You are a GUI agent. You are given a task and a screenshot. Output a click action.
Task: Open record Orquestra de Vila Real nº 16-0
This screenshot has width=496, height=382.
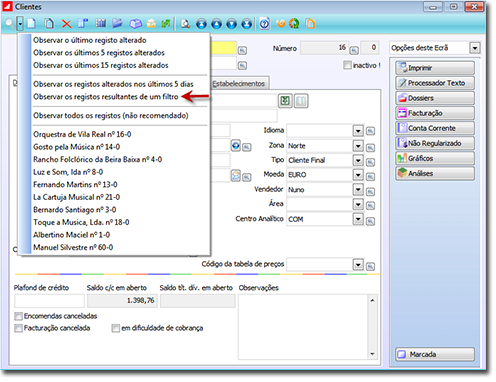coord(82,134)
